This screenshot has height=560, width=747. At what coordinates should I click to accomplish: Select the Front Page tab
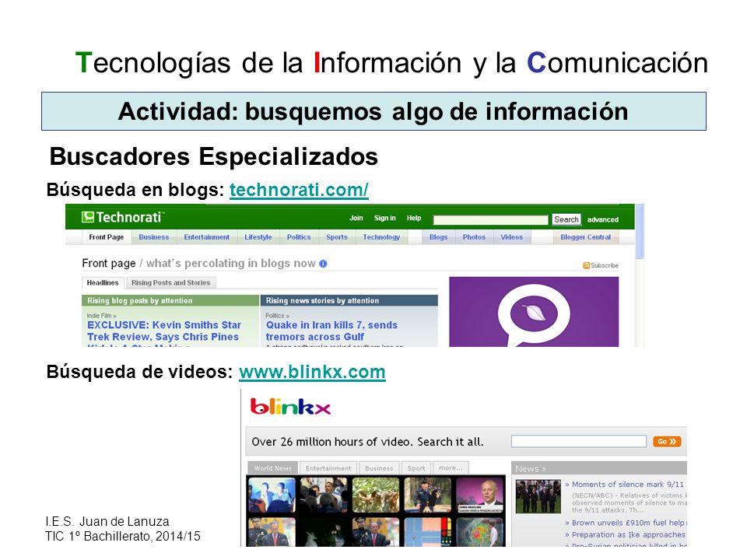point(107,237)
